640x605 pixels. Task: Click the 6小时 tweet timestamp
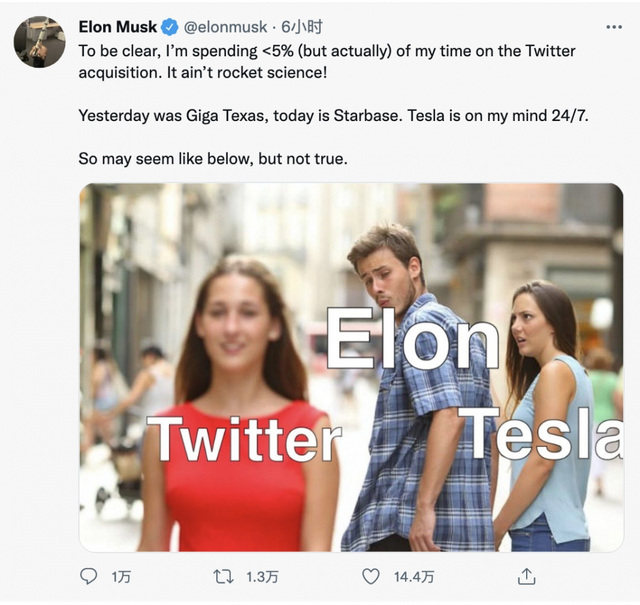[x=301, y=26]
